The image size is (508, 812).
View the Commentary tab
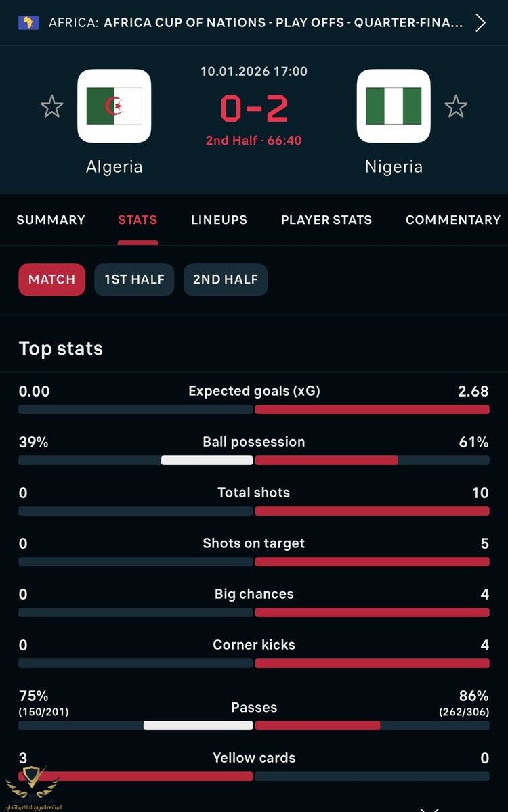click(x=452, y=220)
